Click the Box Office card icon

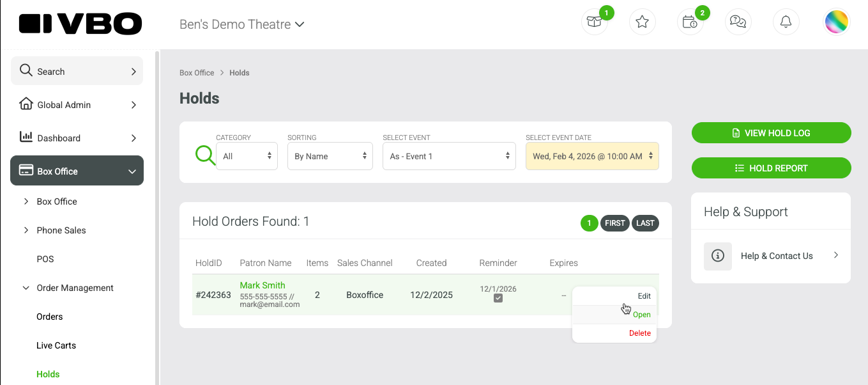(26, 171)
